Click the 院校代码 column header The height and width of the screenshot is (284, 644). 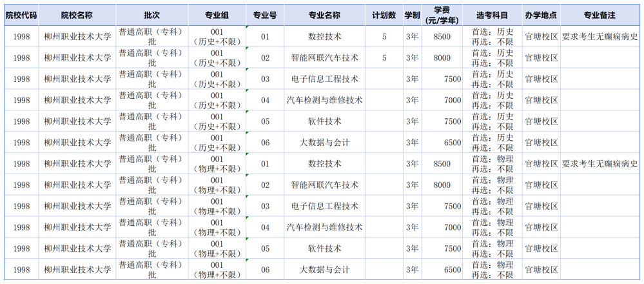click(x=21, y=14)
